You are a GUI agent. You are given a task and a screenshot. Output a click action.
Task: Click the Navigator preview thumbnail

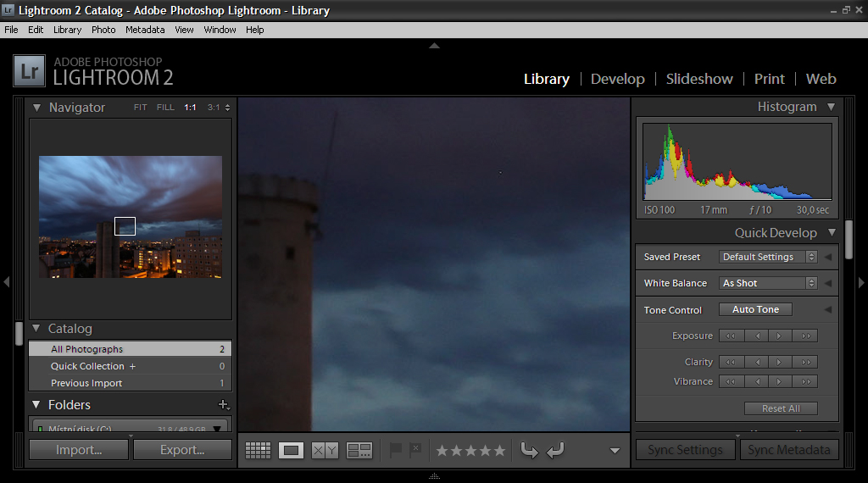(131, 216)
